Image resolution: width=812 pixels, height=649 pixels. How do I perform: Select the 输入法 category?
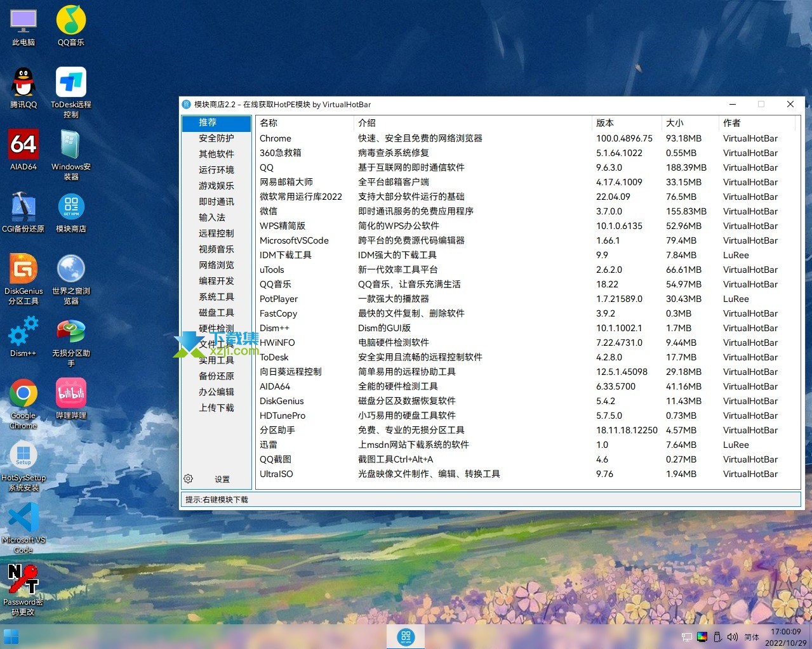216,218
